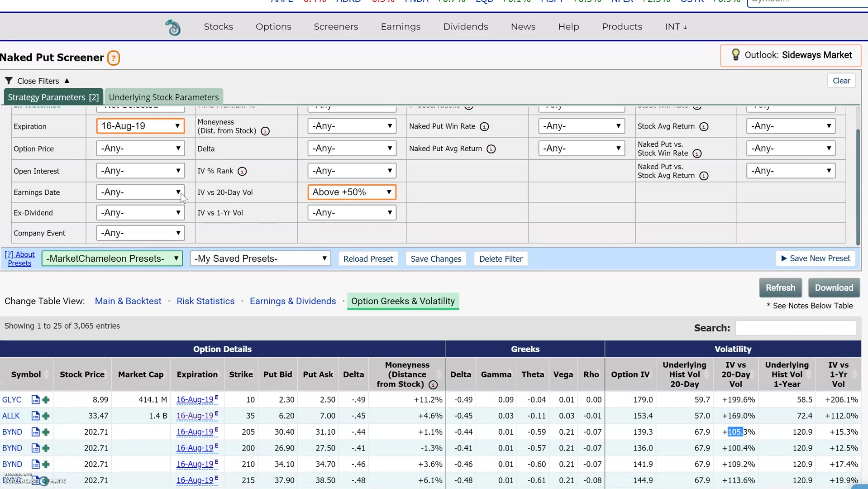Open the Moneyness info icon in filters
The height and width of the screenshot is (489, 868).
pos(265,131)
